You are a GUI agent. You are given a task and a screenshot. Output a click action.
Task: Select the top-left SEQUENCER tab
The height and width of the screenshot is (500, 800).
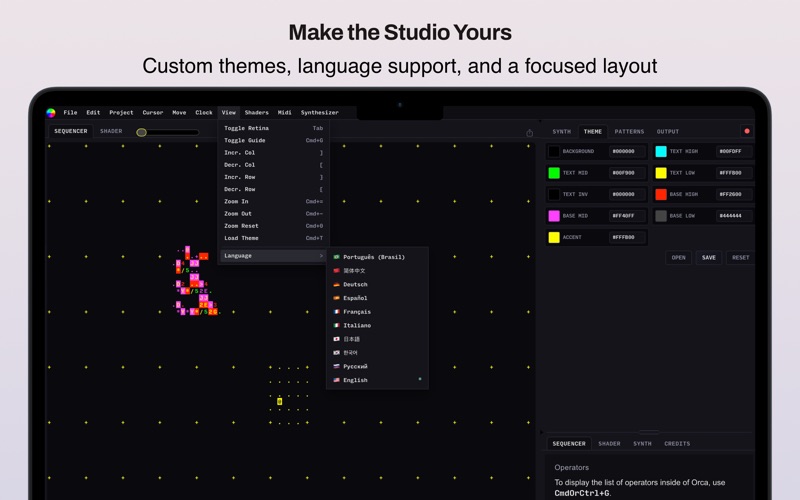coord(71,131)
